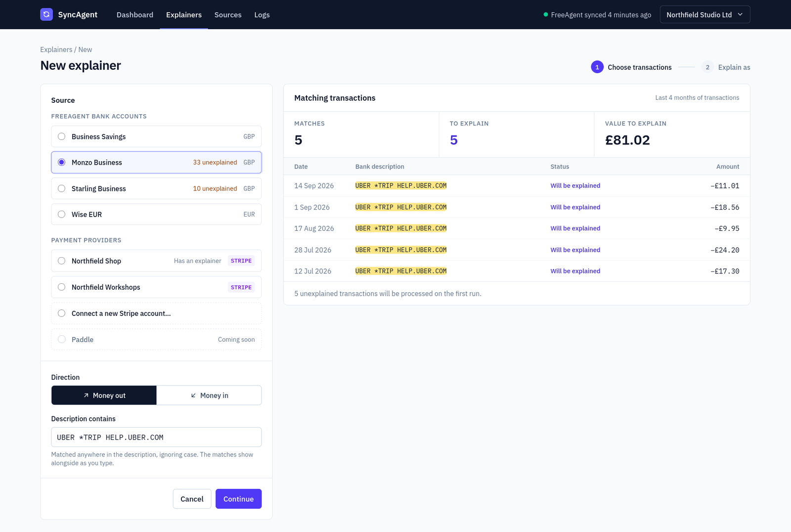Image resolution: width=791 pixels, height=532 pixels.
Task: Click the STRIPE badge on Northfield Workshops
Action: coord(241,287)
